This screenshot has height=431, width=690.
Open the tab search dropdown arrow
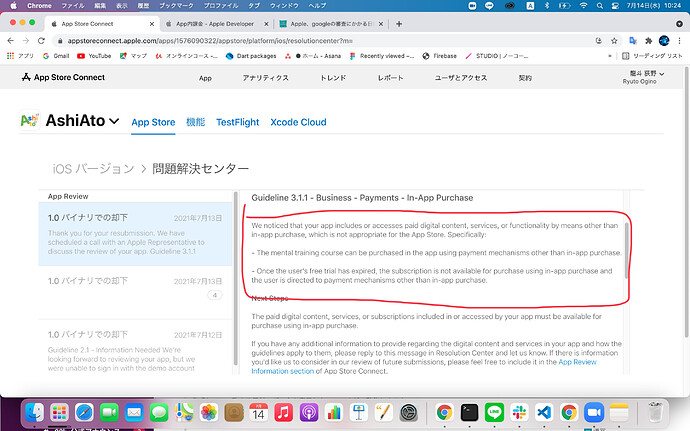[x=679, y=24]
